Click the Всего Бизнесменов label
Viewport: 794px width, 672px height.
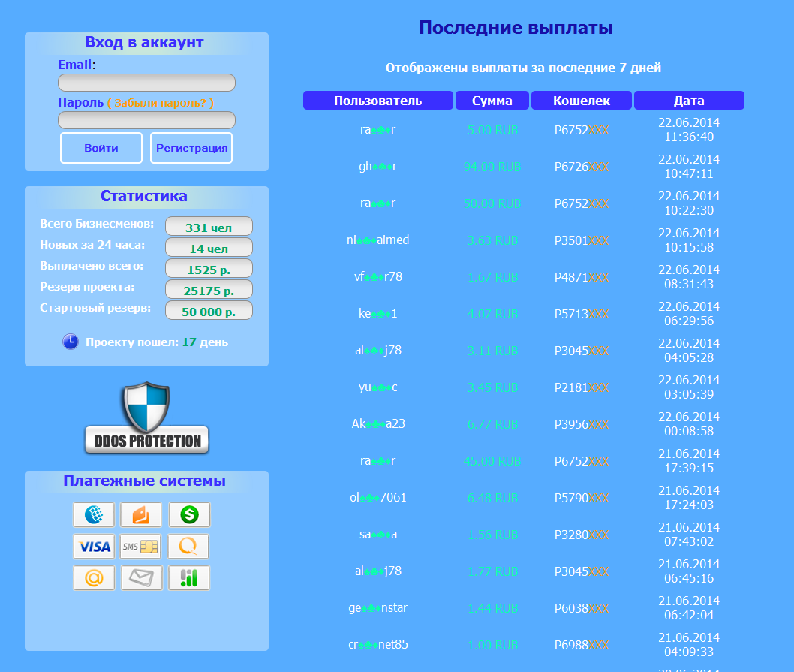(97, 224)
